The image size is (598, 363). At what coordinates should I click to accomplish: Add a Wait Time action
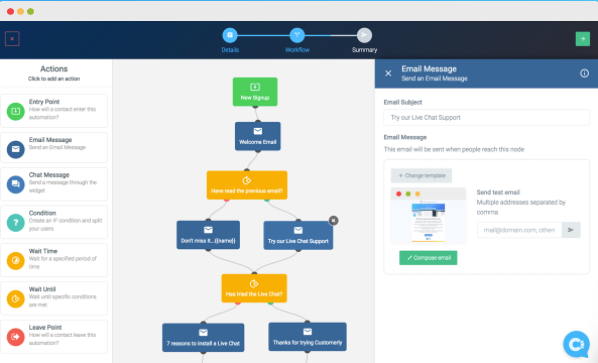[54, 260]
